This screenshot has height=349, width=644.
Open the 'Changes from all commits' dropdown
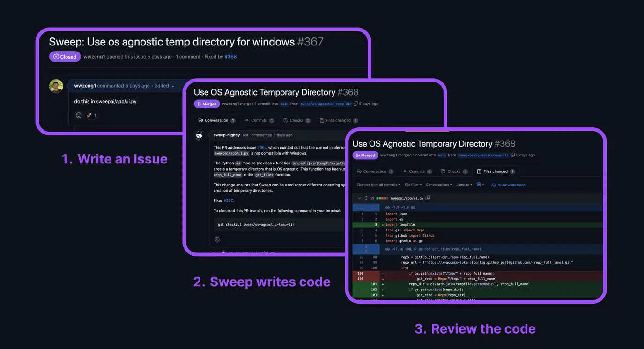(378, 185)
